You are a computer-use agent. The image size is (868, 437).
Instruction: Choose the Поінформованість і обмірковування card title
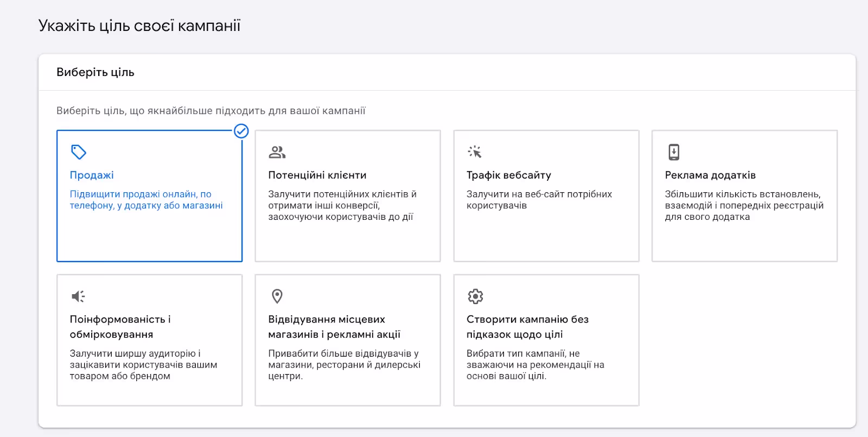[x=120, y=327]
